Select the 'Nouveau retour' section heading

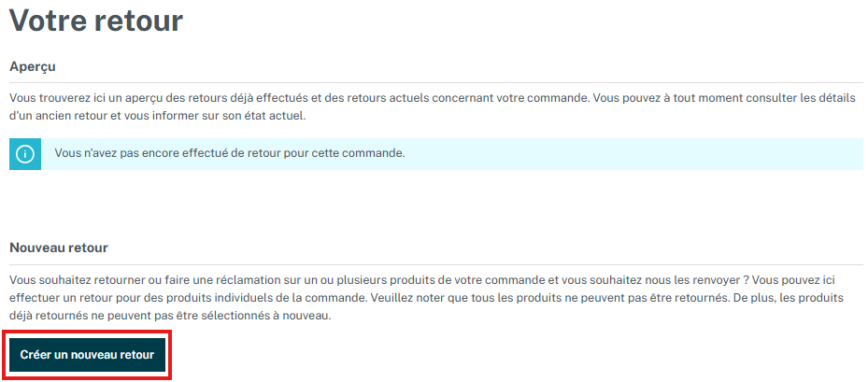59,248
